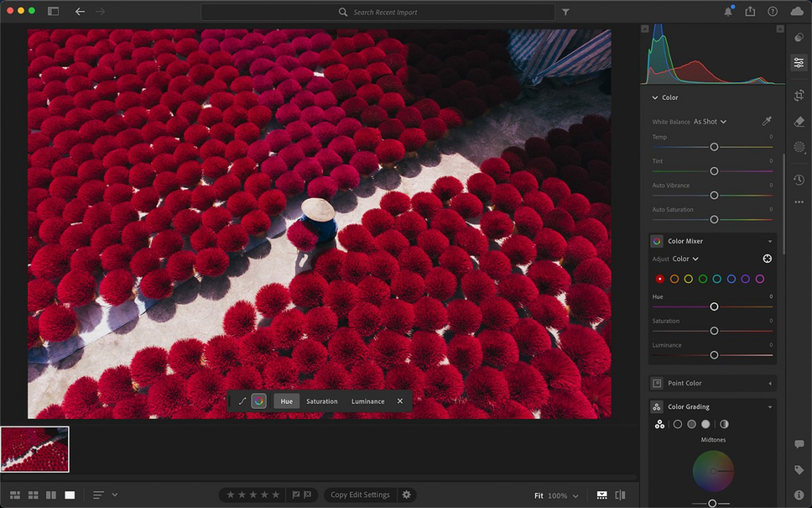
Task: Toggle filmstrip visibility icon
Action: tap(602, 495)
